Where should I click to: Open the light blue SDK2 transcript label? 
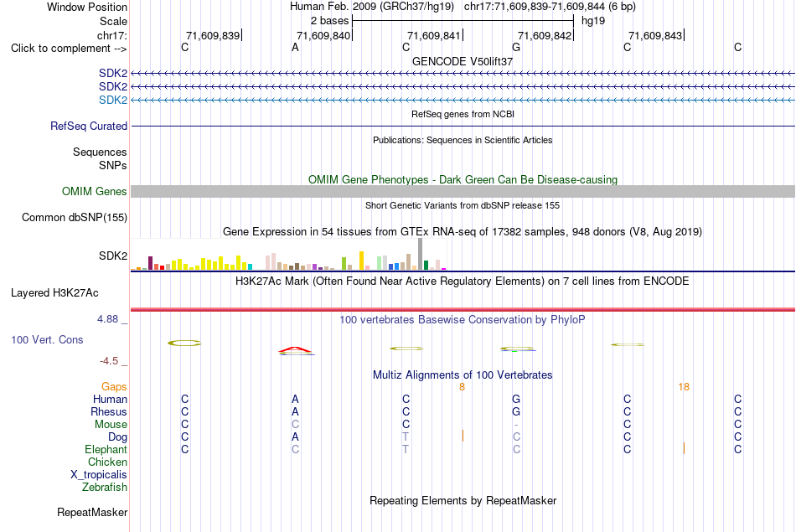point(113,100)
